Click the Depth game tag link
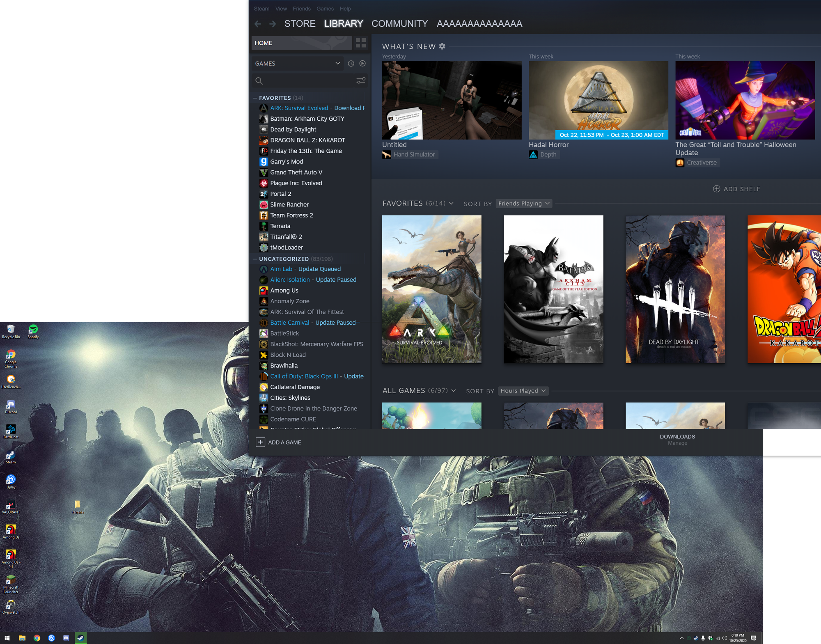Viewport: 821px width, 644px height. coord(544,154)
